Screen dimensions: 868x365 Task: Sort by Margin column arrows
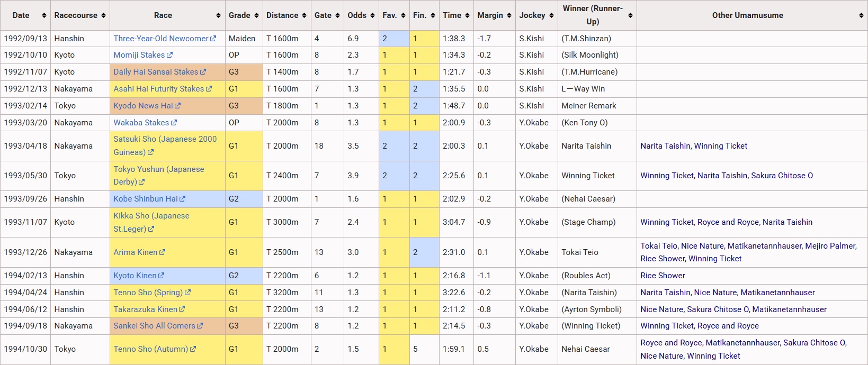click(x=509, y=15)
